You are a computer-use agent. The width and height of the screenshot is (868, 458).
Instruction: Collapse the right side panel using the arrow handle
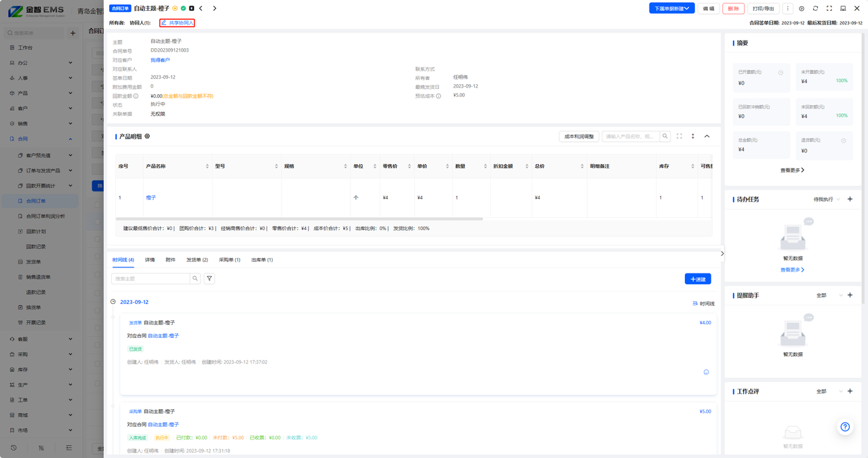tap(722, 253)
